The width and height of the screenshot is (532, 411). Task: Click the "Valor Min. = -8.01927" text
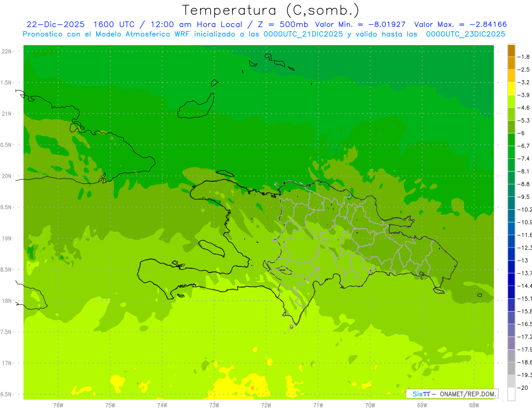[x=360, y=25]
